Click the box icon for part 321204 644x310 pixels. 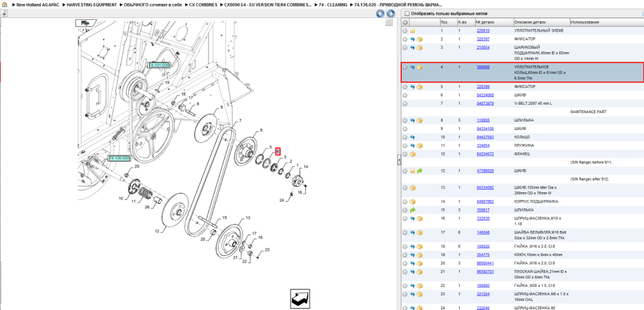click(x=420, y=294)
